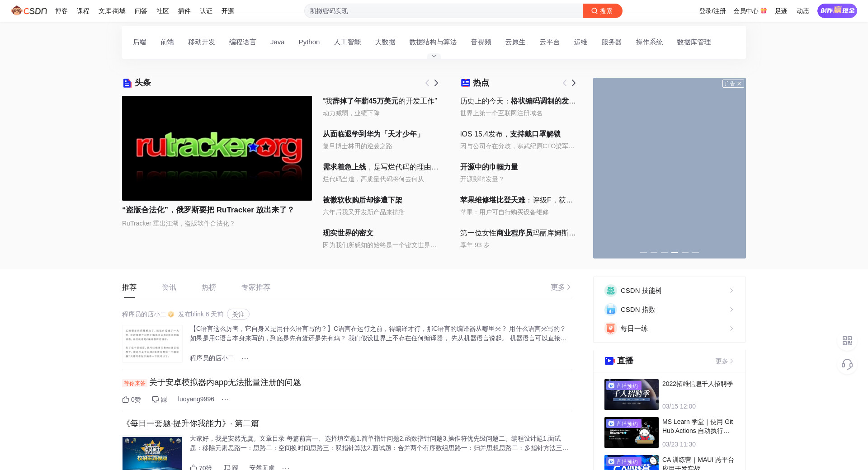This screenshot has height=470, width=868.
Task: Switch to the 热榜 tab
Action: pyautogui.click(x=208, y=287)
